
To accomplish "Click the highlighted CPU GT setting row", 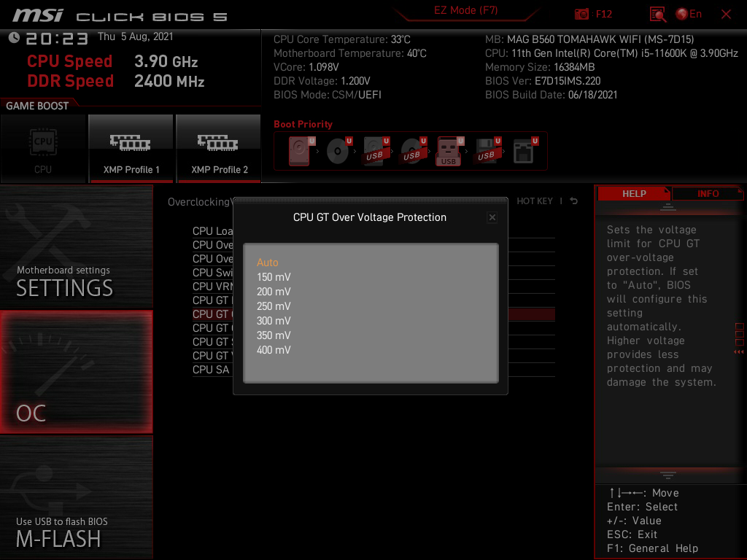I will (212, 314).
